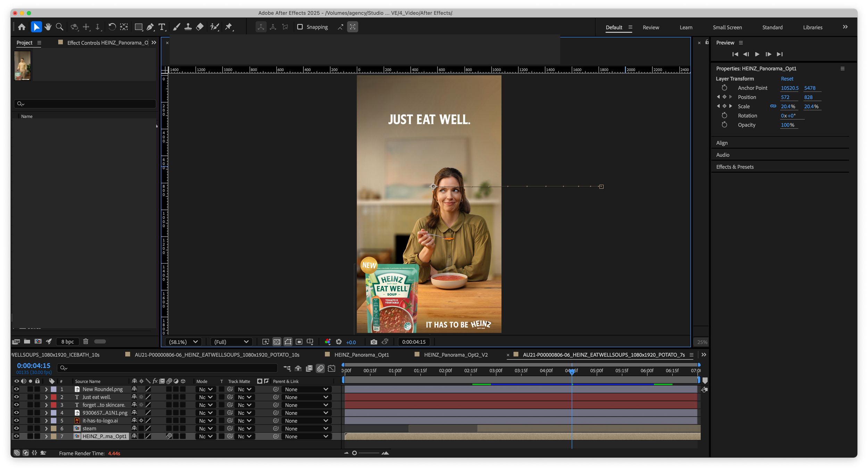Click the tan label color of steam layer
Image resolution: width=868 pixels, height=470 pixels.
(53, 428)
